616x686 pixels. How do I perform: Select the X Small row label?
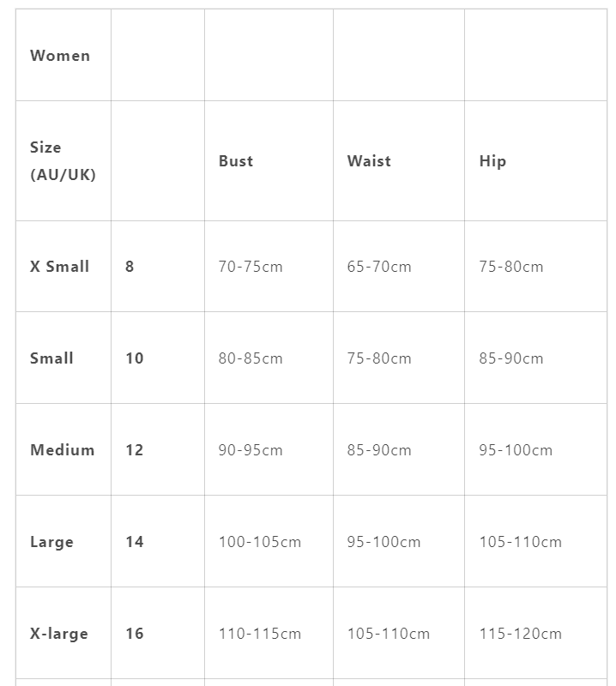[x=60, y=267]
